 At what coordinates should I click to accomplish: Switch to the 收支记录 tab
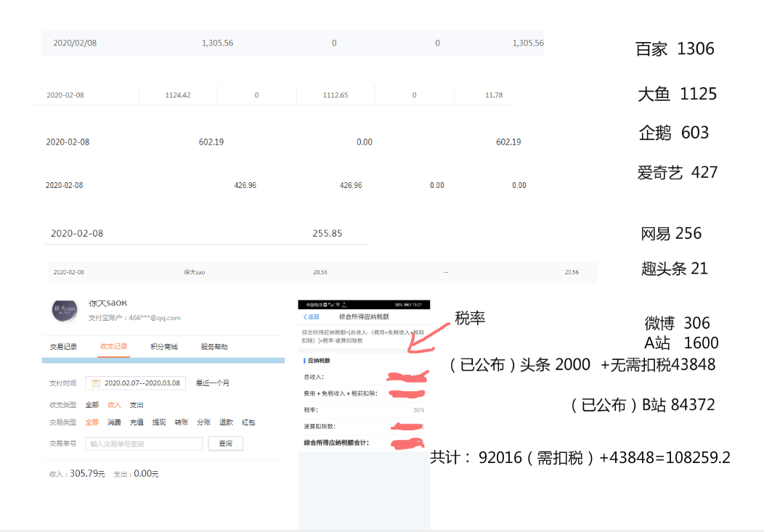(113, 346)
